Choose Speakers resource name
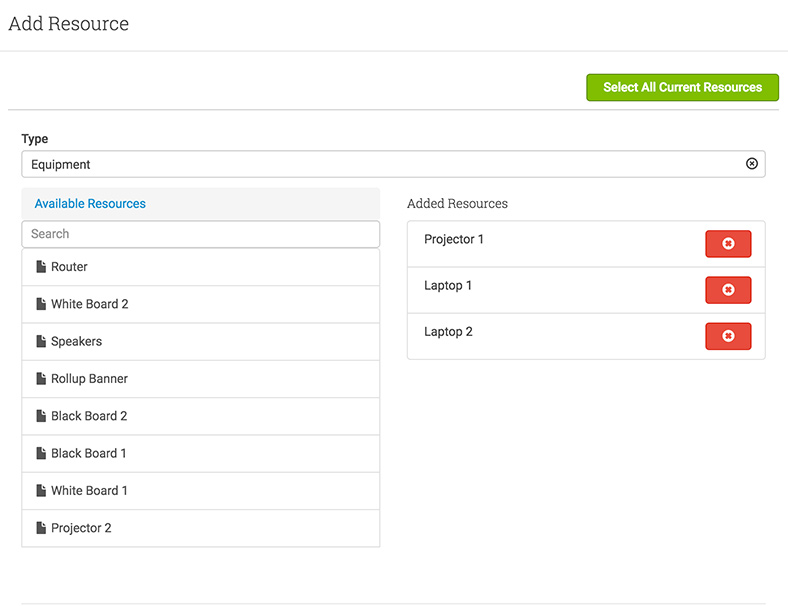788x606 pixels. pyautogui.click(x=76, y=341)
